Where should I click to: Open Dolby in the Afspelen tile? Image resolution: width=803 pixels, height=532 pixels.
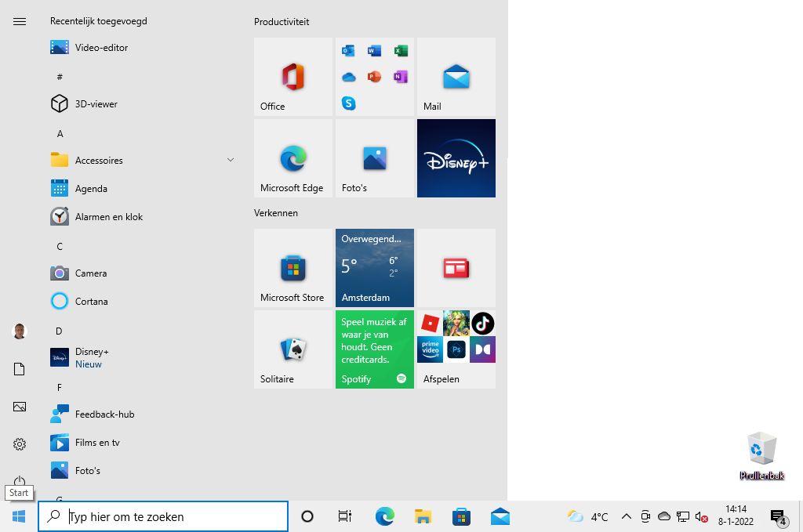pyautogui.click(x=482, y=349)
